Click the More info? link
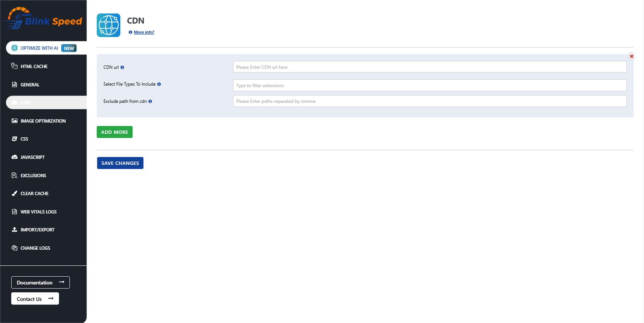This screenshot has width=644, height=323. 144,32
